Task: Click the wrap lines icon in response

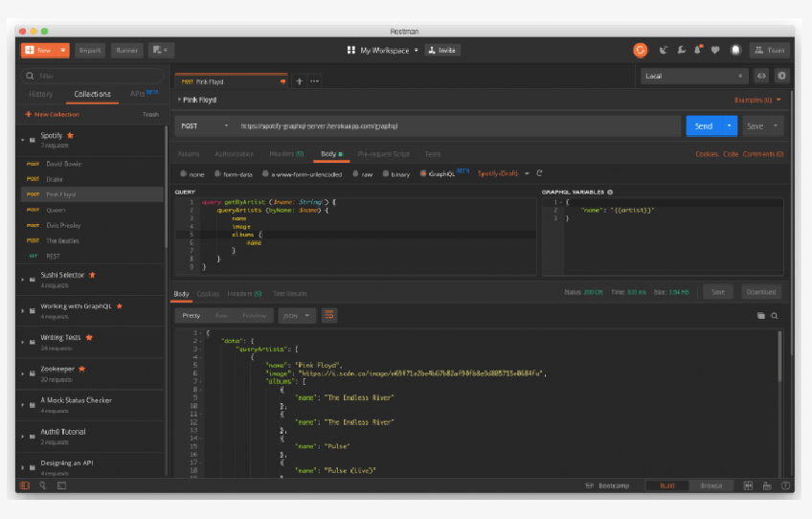Action: pyautogui.click(x=329, y=315)
